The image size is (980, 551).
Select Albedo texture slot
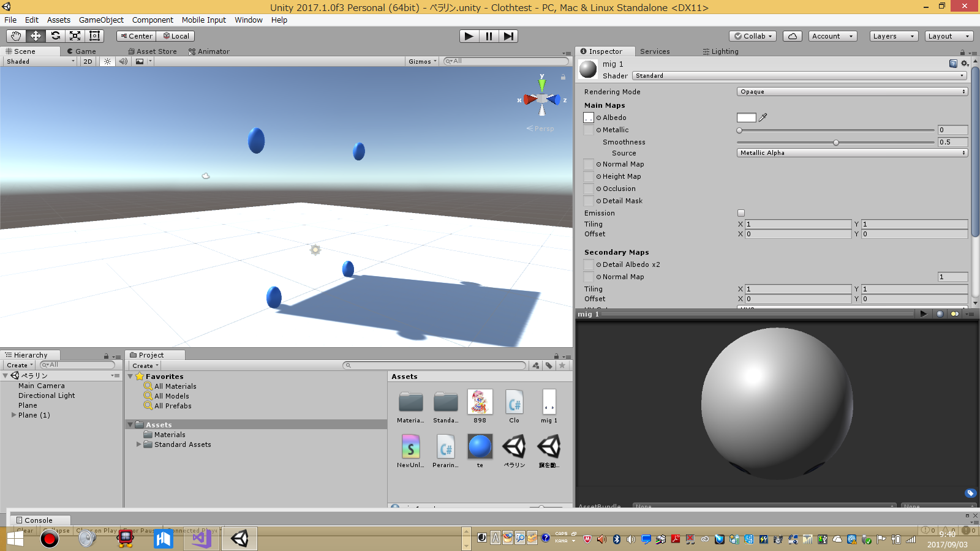click(x=589, y=118)
